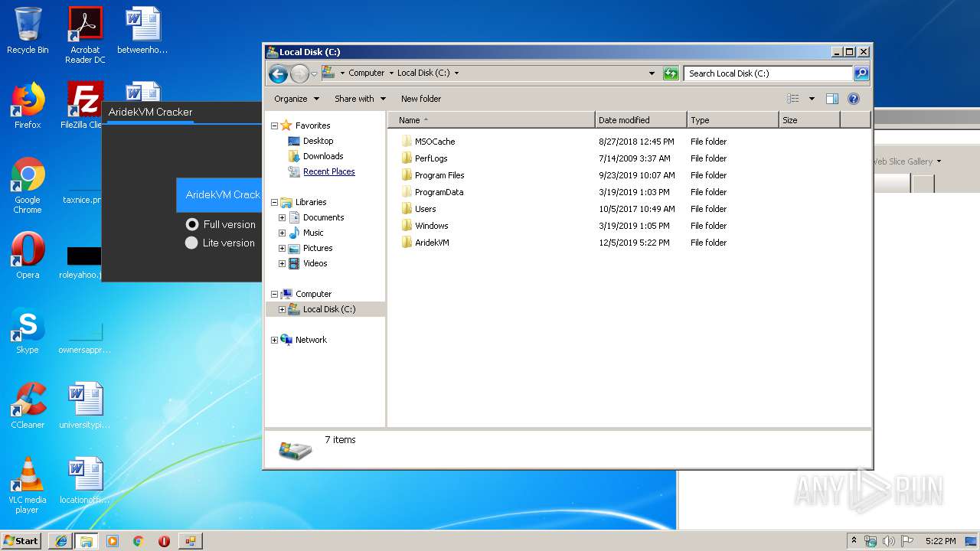Image resolution: width=980 pixels, height=551 pixels.
Task: Click the Forward navigation arrow in Explorer
Action: tap(299, 73)
